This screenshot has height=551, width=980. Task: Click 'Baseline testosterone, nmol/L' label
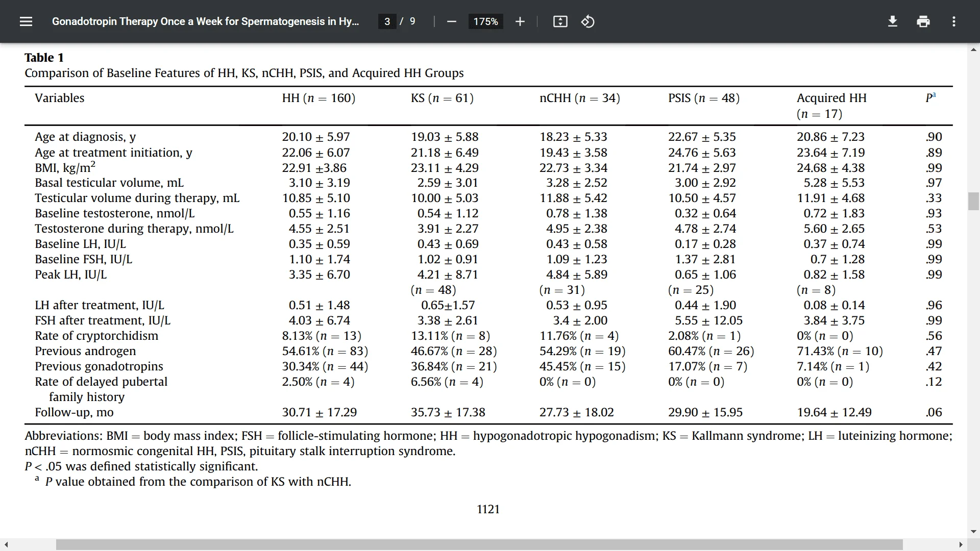tap(114, 213)
